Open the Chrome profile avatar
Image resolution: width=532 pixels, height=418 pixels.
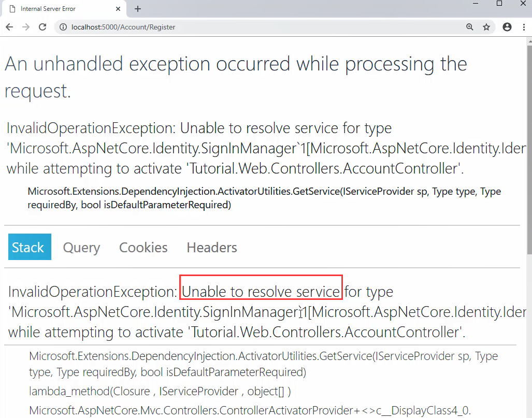[x=507, y=27]
